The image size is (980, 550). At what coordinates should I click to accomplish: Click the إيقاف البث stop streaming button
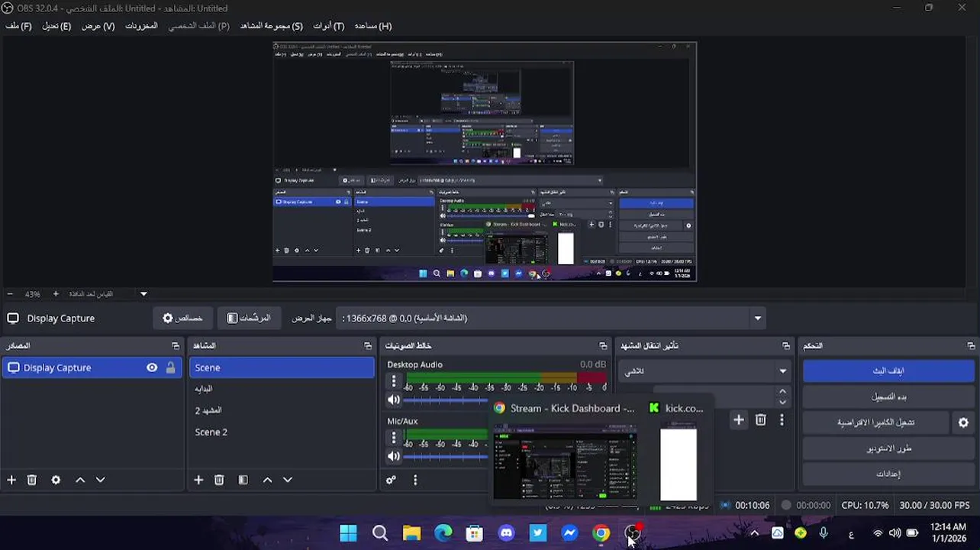point(888,370)
